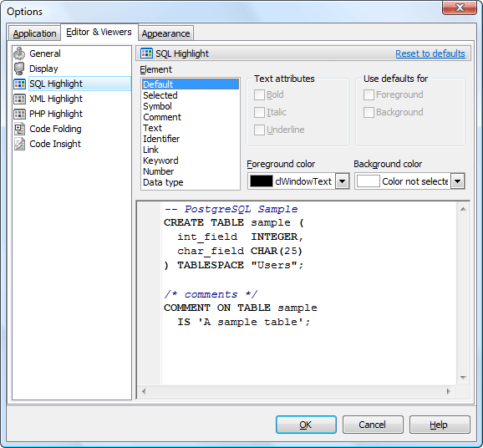Open Code Insight via its icon
483x448 pixels.
click(x=19, y=144)
